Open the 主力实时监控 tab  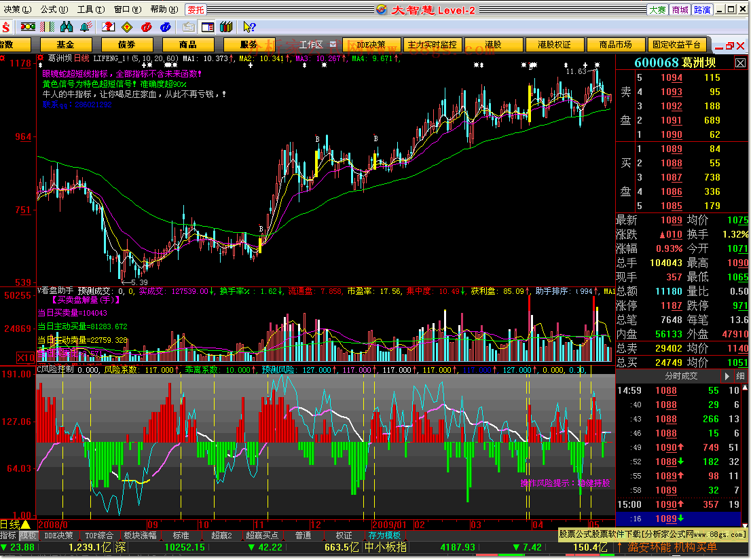point(433,45)
